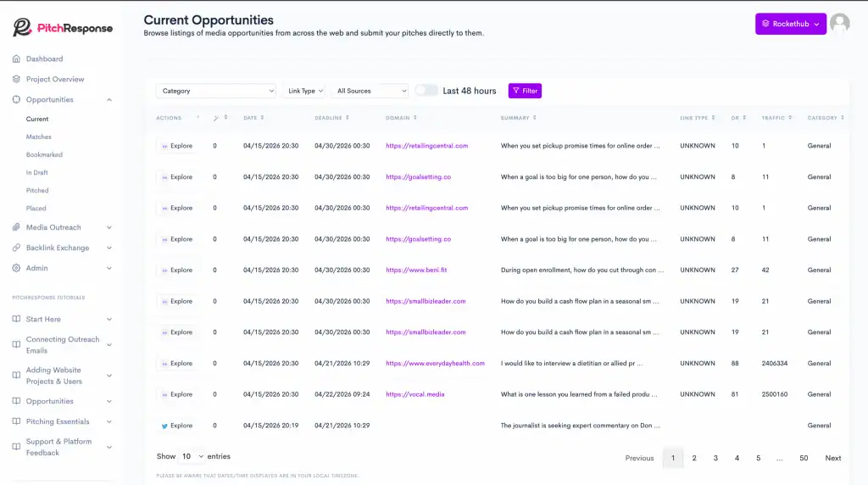Change the entries per page dropdown
Viewport: 868px width, 485px height.
coord(192,456)
